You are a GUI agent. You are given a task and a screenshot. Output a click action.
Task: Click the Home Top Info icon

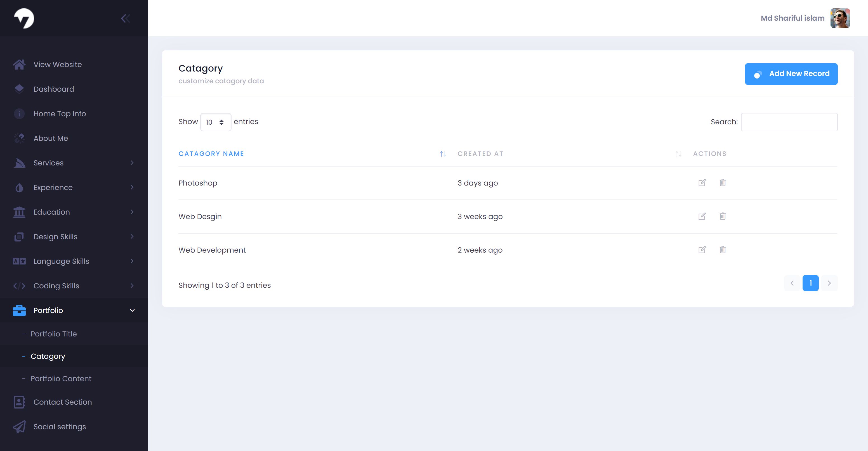click(19, 113)
